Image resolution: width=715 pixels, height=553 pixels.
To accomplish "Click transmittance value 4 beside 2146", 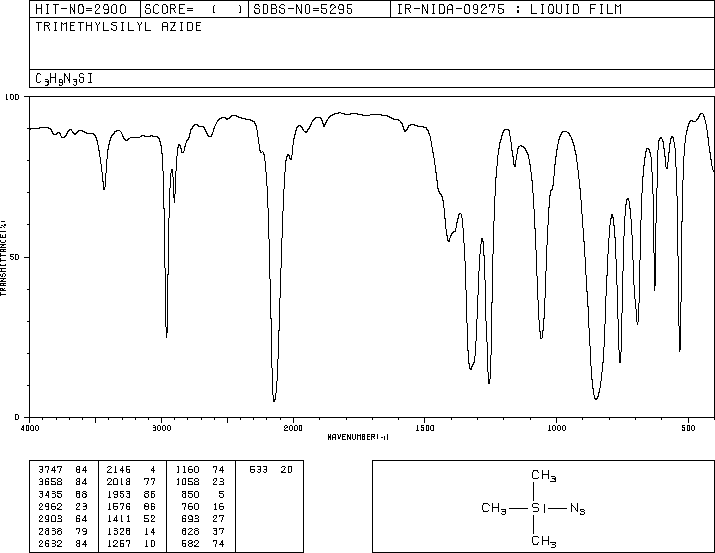I will (x=153, y=470).
